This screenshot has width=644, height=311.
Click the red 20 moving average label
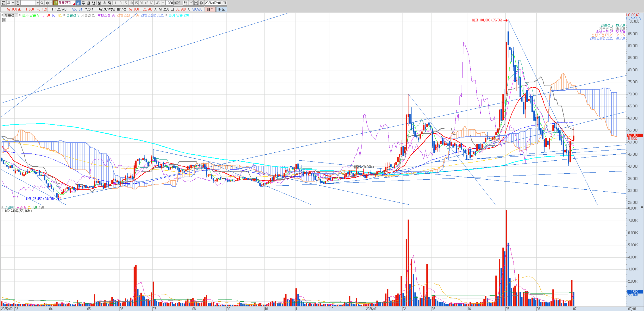(48, 15)
